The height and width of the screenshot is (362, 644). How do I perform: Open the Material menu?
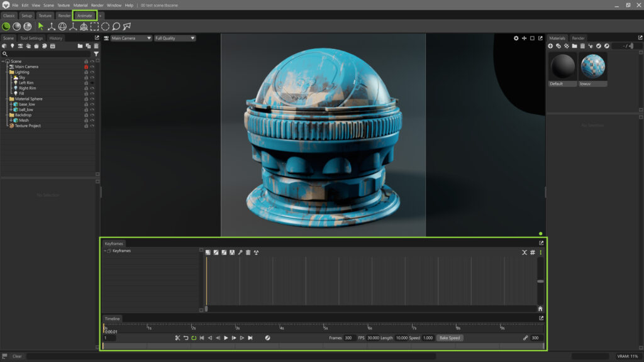(80, 5)
